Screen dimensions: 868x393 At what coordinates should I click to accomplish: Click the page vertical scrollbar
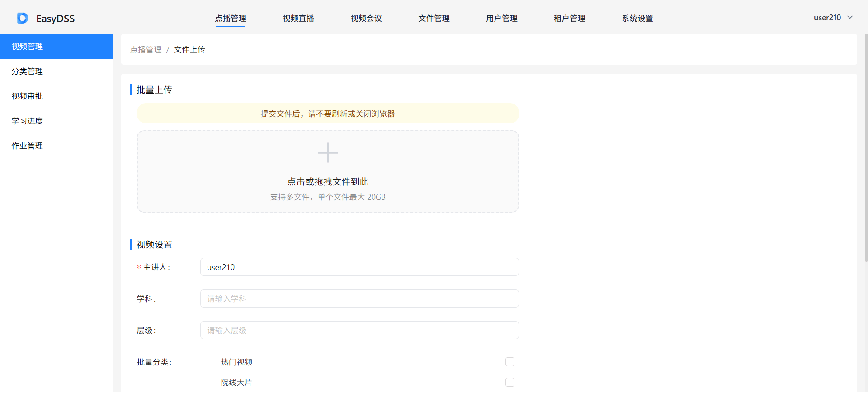coord(866,148)
